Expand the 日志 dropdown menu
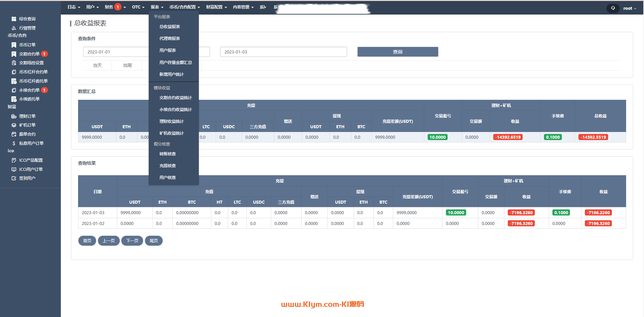Image resolution: width=644 pixels, height=317 pixels. pos(74,7)
